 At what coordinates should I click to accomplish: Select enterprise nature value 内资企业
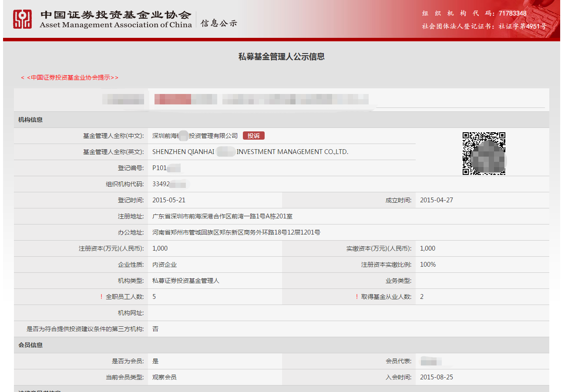pyautogui.click(x=165, y=265)
